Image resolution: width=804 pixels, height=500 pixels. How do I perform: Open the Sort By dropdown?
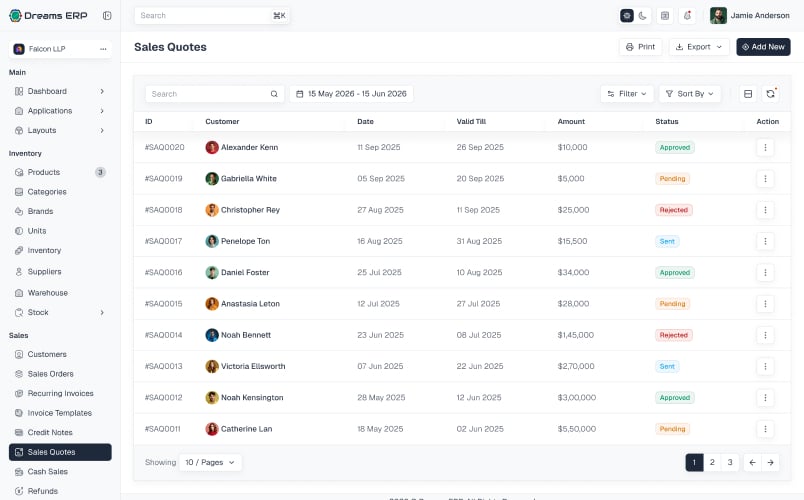coord(690,94)
